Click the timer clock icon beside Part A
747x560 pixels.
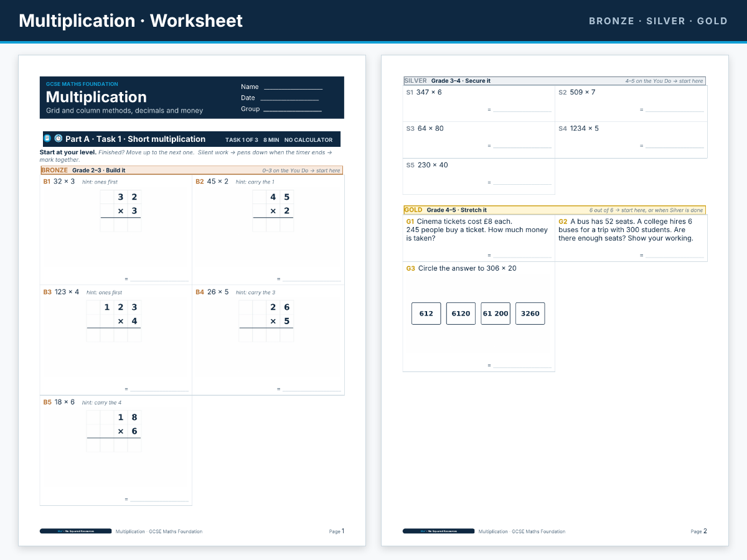tap(58, 139)
